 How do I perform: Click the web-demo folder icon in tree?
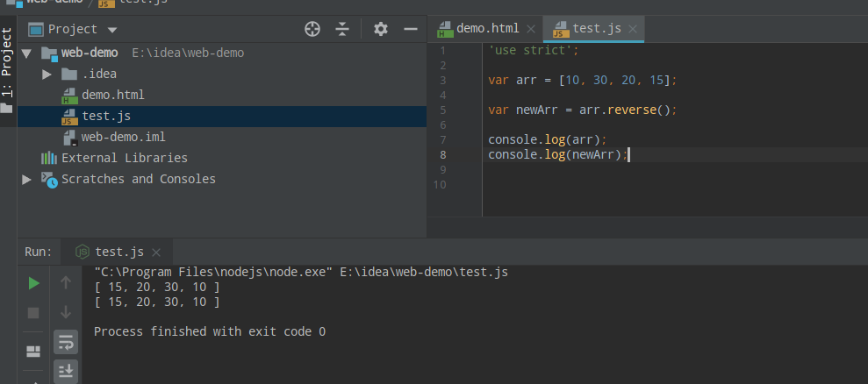tap(49, 53)
